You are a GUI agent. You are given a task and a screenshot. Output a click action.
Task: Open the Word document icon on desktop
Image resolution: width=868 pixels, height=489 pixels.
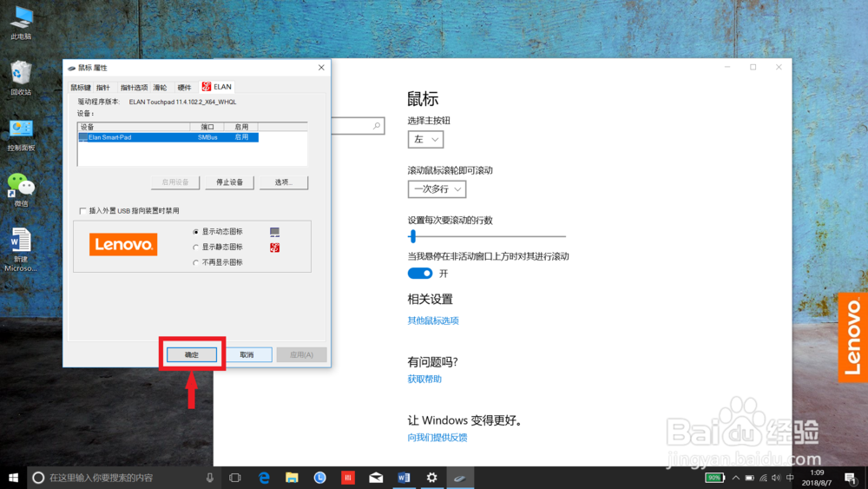pyautogui.click(x=21, y=250)
